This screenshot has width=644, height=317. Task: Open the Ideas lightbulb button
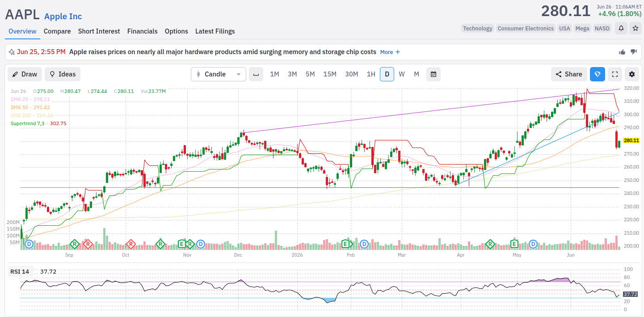63,74
